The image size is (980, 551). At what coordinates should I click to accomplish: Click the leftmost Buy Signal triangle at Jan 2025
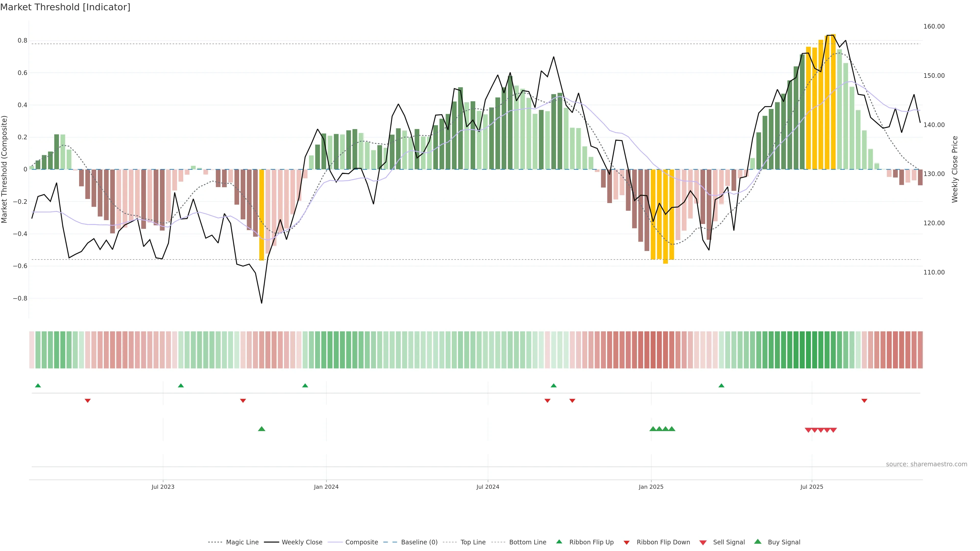pyautogui.click(x=653, y=429)
